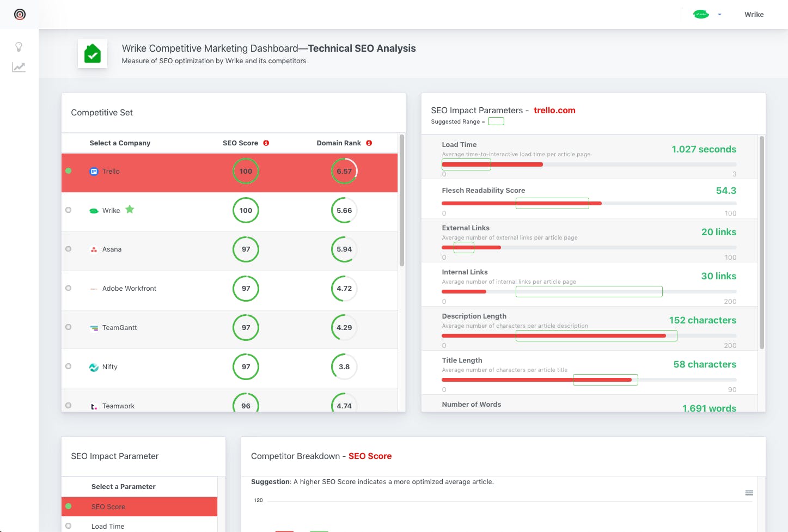This screenshot has width=788, height=532.
Task: Select the Adobe Workfront radio button
Action: (x=68, y=288)
